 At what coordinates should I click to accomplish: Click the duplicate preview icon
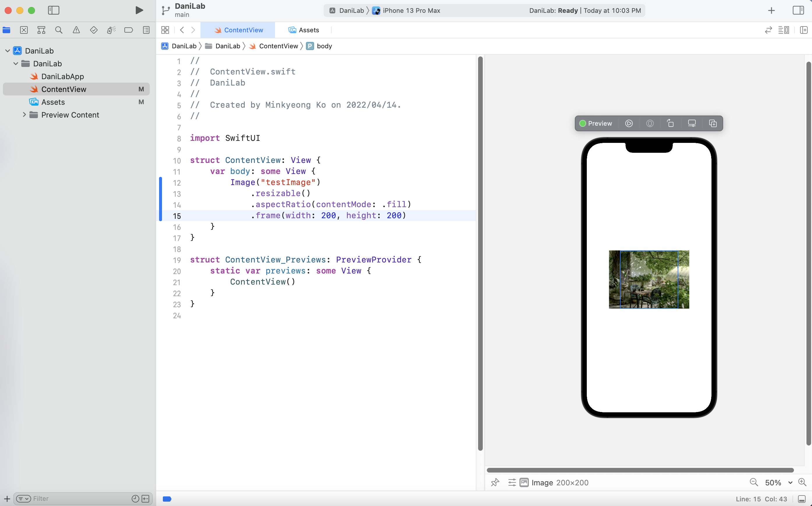click(713, 123)
